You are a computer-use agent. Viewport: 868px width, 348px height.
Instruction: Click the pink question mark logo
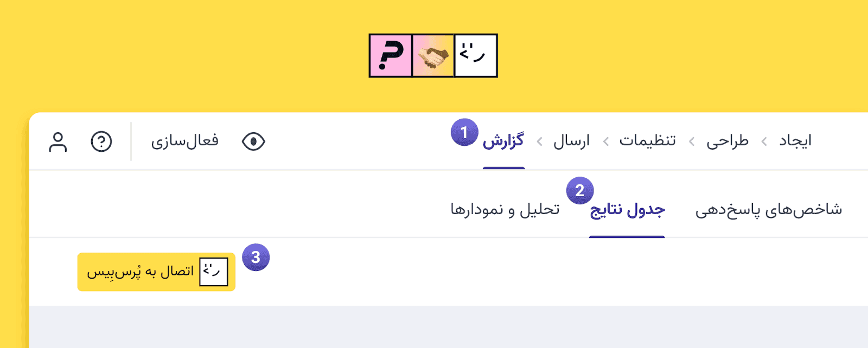[x=391, y=56]
